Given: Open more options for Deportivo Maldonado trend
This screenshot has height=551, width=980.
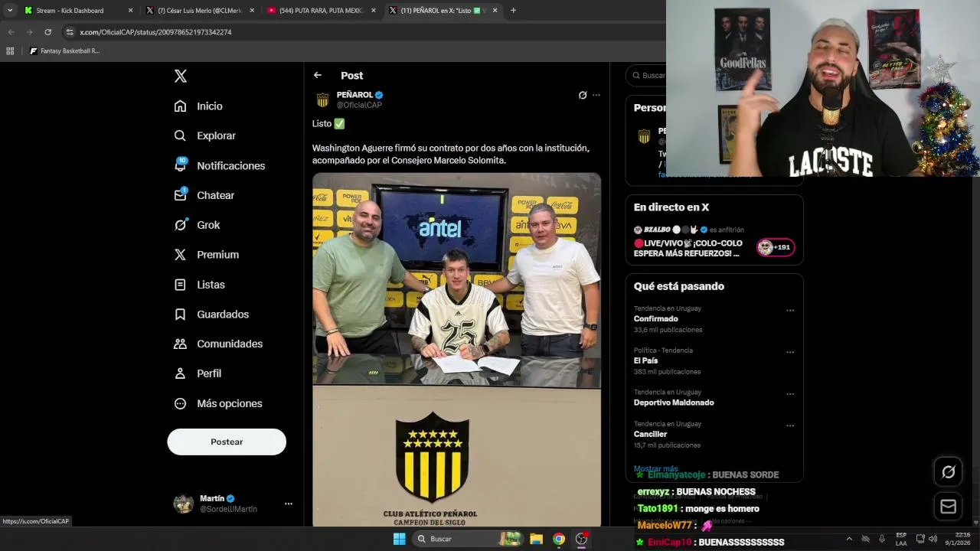Looking at the screenshot, I should 790,394.
